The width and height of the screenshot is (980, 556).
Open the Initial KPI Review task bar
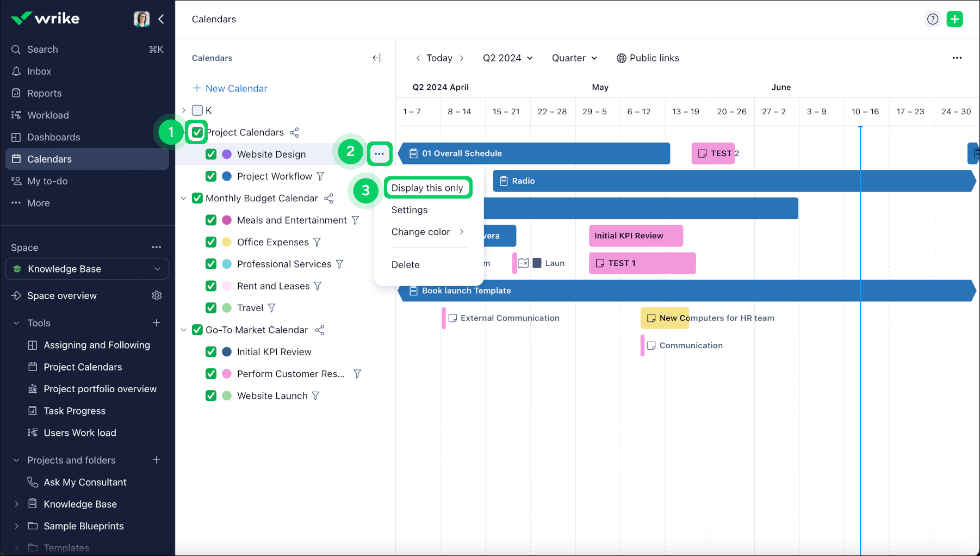coord(635,236)
